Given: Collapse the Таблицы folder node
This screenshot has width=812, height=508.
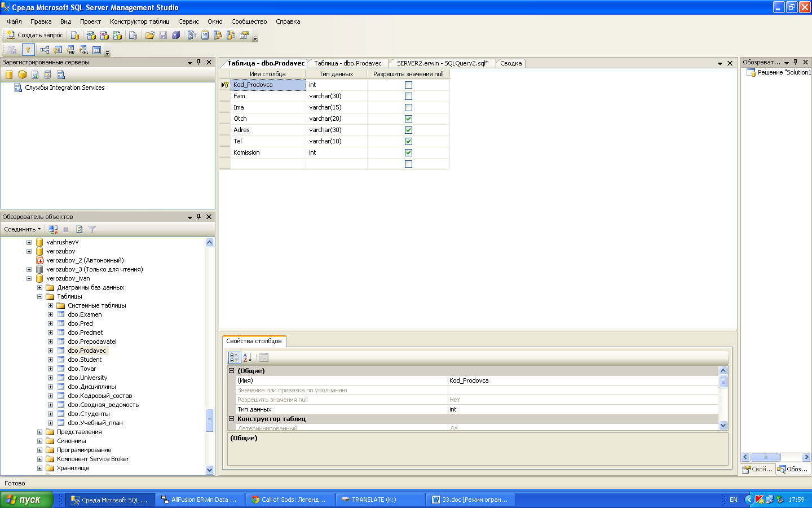Looking at the screenshot, I should [39, 296].
